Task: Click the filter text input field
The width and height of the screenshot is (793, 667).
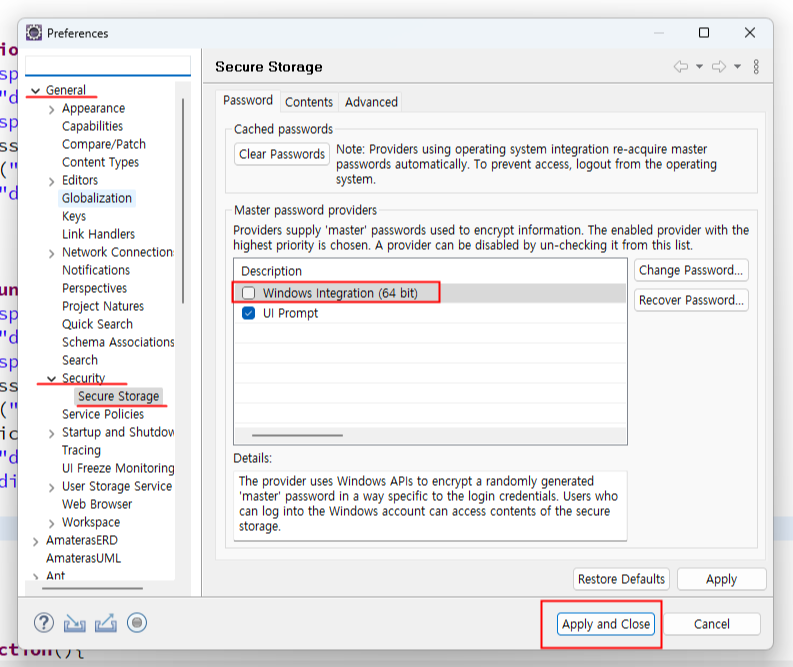Action: (108, 66)
